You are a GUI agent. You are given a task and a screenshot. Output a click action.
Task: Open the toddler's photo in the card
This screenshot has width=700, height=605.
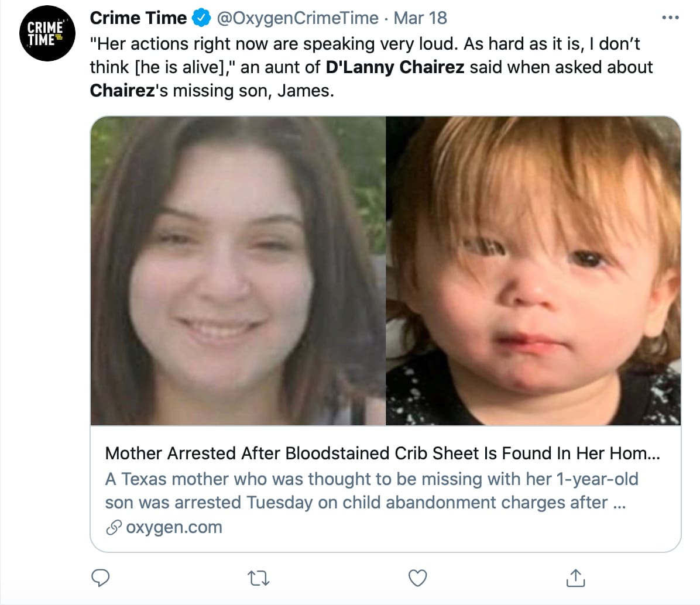(x=533, y=270)
